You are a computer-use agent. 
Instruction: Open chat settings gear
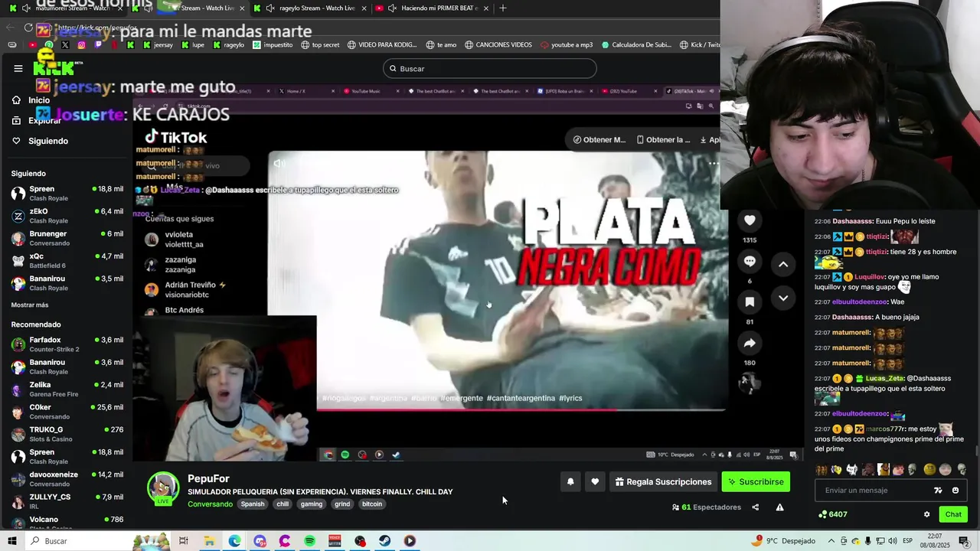[x=926, y=514]
